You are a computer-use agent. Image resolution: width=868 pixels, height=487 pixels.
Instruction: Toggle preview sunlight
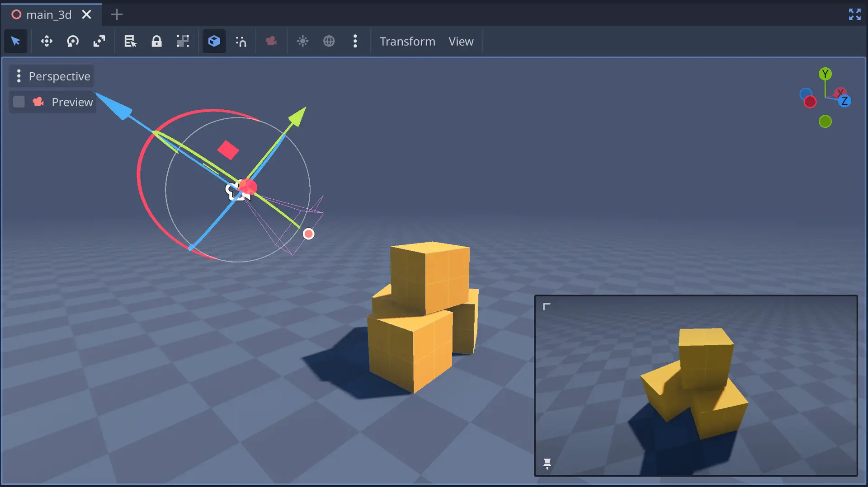(302, 41)
